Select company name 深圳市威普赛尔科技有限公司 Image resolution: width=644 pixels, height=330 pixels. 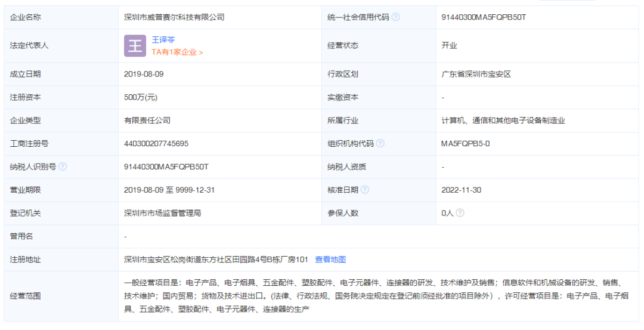click(x=174, y=17)
